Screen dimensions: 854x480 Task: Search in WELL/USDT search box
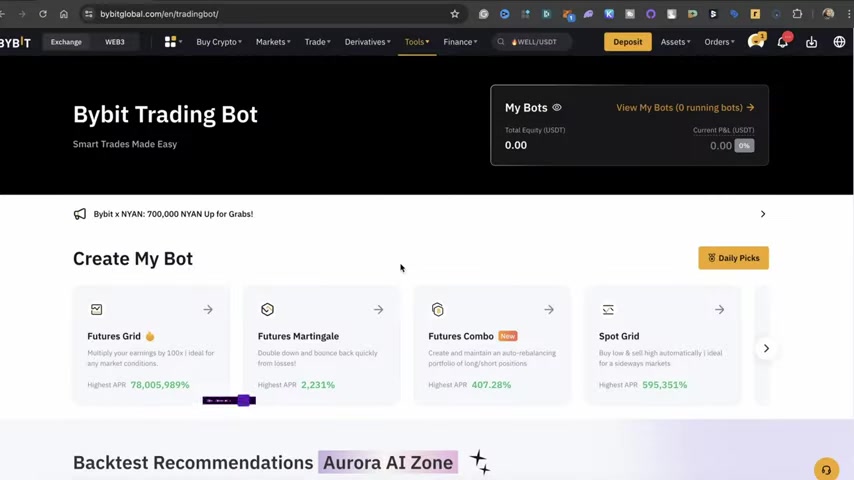click(x=532, y=42)
